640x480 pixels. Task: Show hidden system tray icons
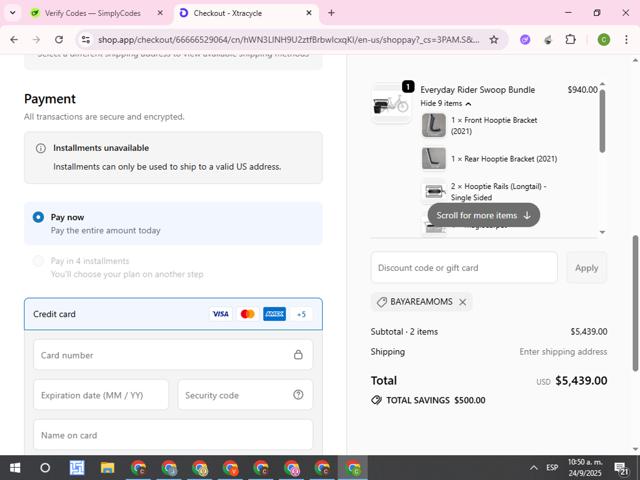[533, 468]
